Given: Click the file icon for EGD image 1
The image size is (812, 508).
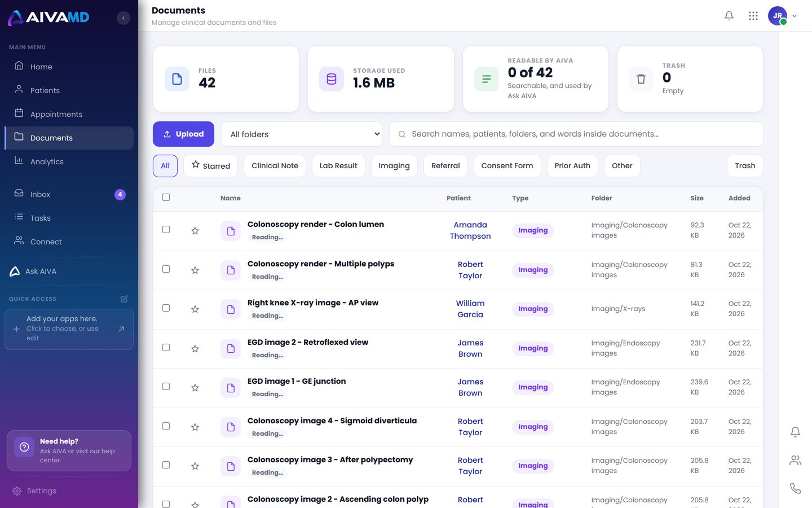Looking at the screenshot, I should pos(231,388).
